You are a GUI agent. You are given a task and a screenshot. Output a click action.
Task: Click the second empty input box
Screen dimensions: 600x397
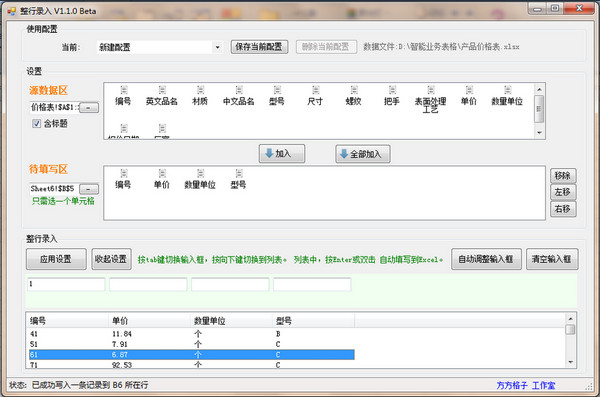click(148, 284)
